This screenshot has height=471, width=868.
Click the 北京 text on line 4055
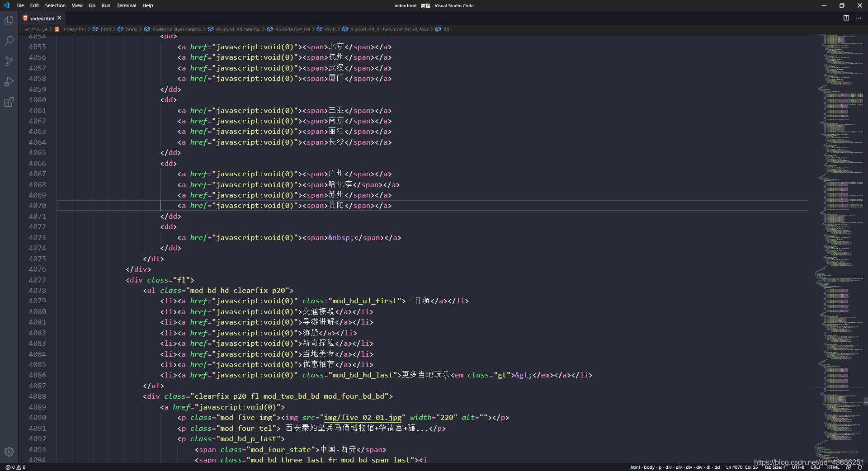336,47
